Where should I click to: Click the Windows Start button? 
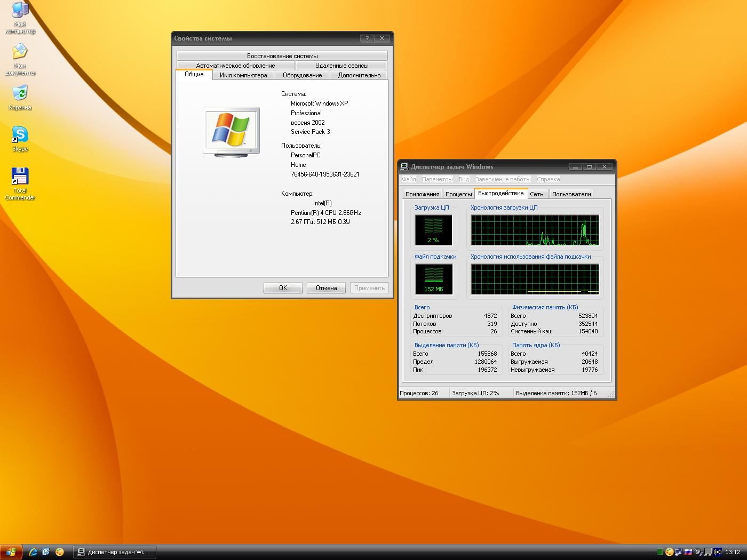pos(11,552)
